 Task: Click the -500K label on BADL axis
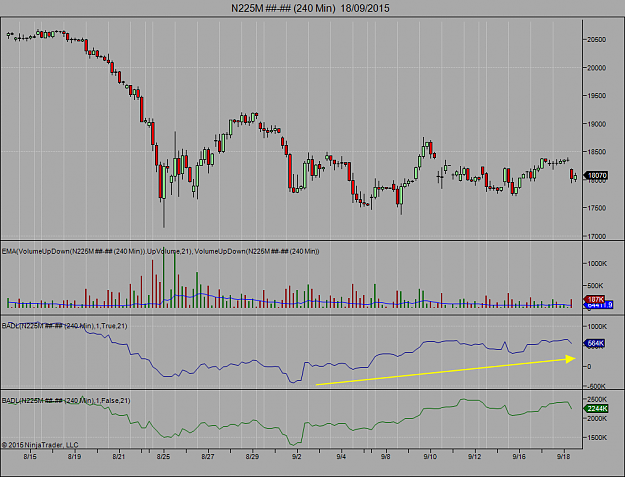tap(596, 386)
